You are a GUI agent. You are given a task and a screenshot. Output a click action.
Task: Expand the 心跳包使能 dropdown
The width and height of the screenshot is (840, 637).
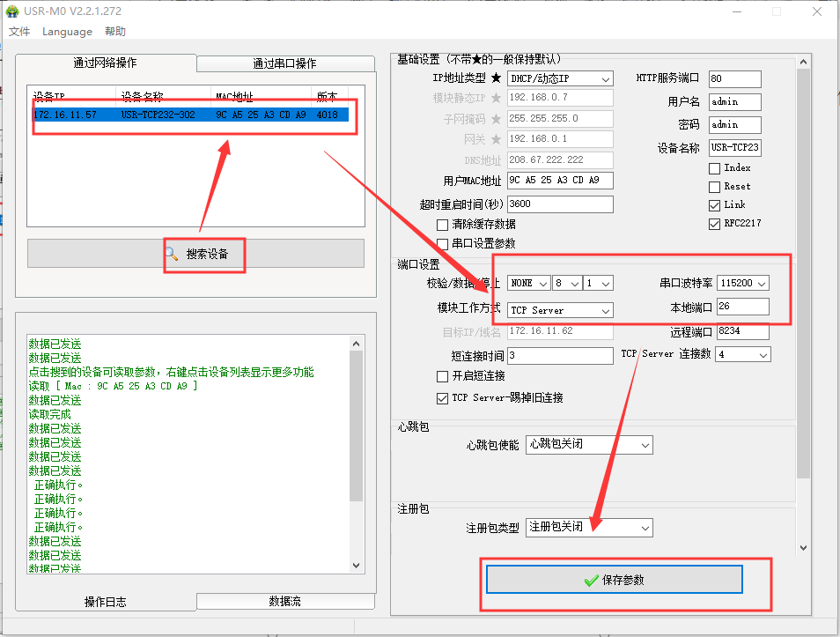pos(589,445)
